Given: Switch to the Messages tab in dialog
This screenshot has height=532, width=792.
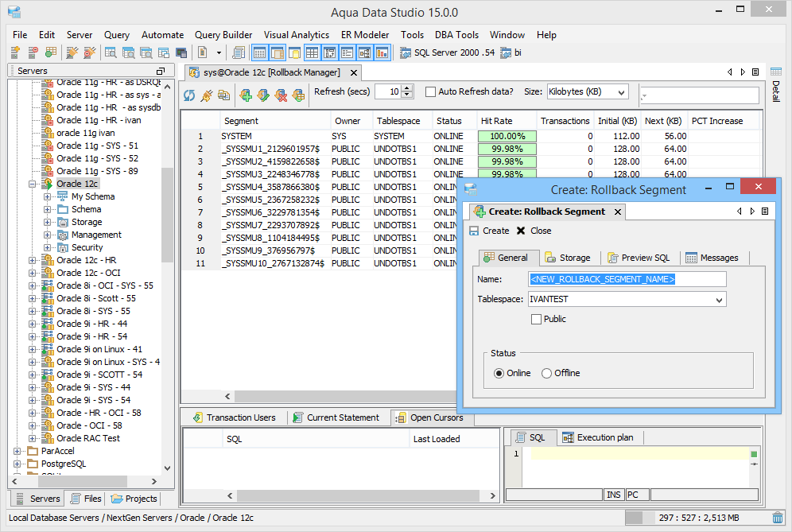Looking at the screenshot, I should (x=712, y=258).
